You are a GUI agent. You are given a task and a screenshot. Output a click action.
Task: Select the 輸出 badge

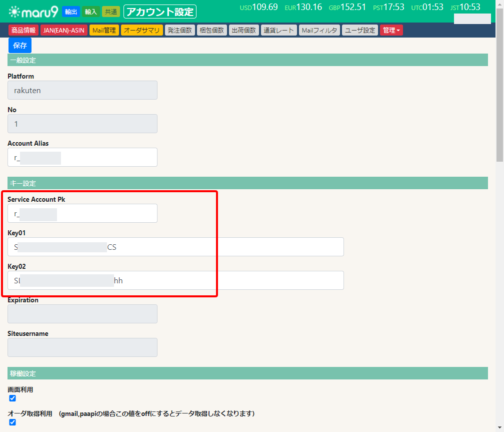pyautogui.click(x=71, y=12)
